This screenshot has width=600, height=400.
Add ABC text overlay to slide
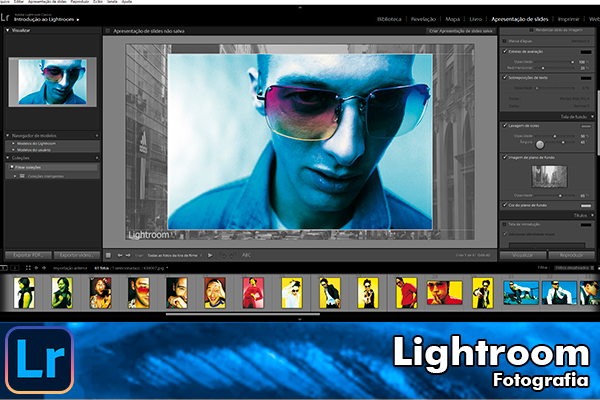246,255
